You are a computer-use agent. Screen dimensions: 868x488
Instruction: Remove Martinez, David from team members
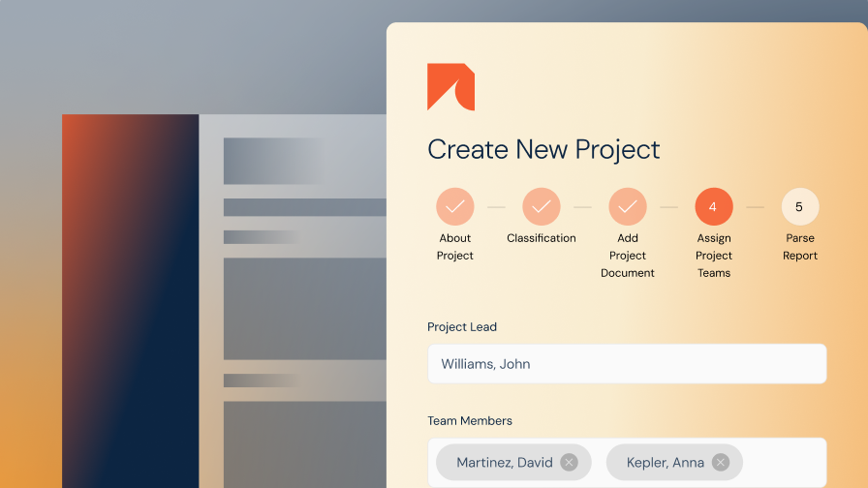pos(569,462)
